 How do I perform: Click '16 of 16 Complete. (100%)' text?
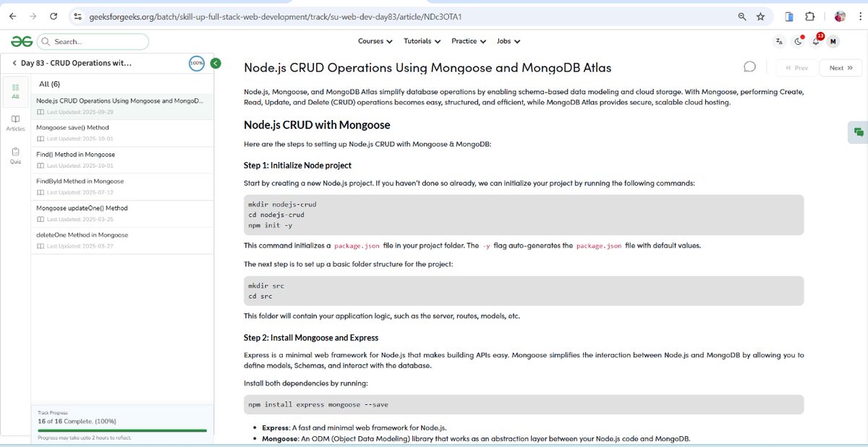77,421
